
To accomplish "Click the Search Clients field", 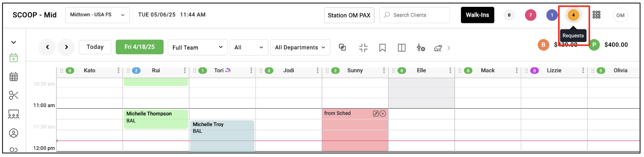I will (414, 15).
